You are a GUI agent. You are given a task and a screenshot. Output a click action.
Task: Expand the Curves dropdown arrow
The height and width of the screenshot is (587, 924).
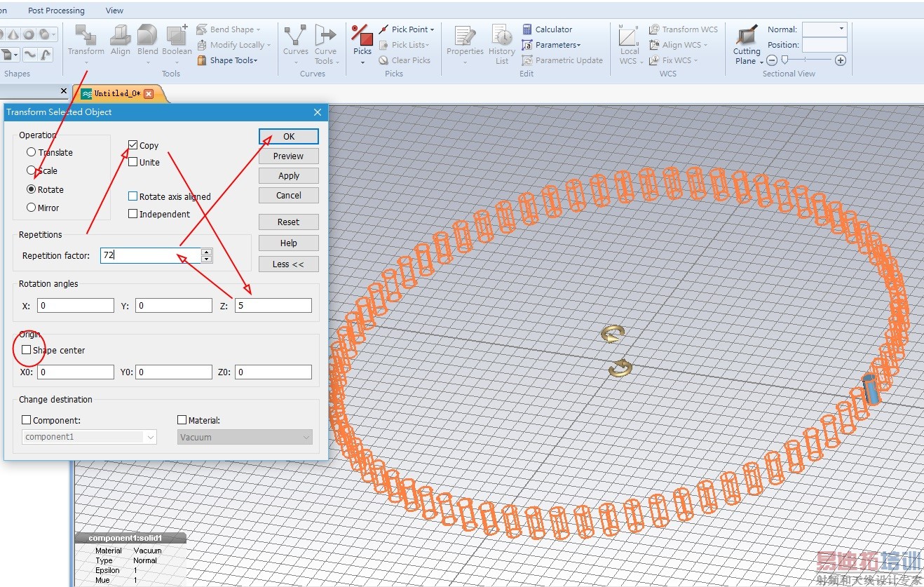[x=295, y=62]
